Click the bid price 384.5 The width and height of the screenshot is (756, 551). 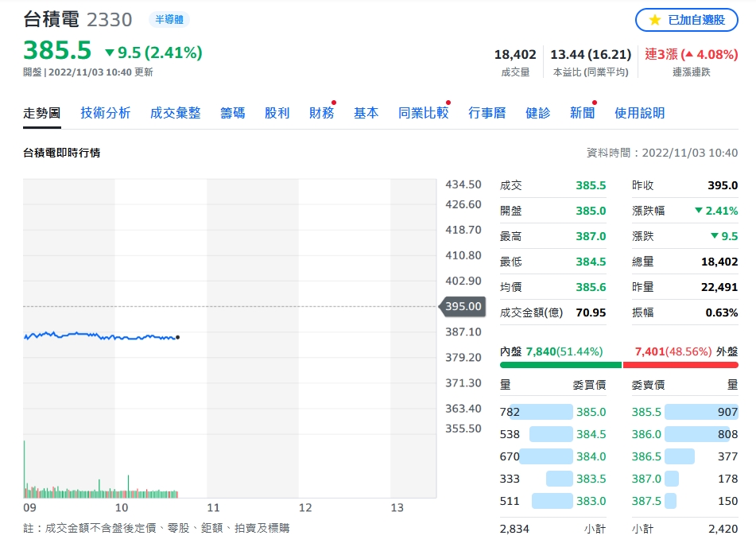591,434
